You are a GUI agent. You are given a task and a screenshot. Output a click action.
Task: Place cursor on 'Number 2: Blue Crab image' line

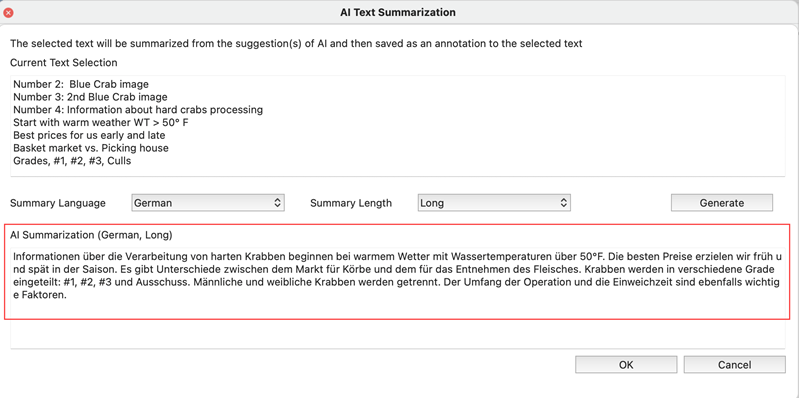click(81, 84)
